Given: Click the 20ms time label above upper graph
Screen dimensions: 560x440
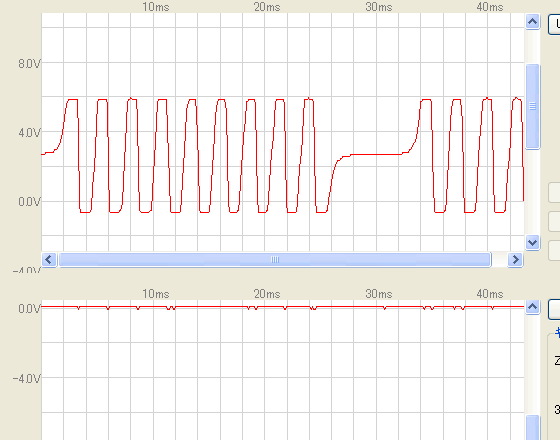Looking at the screenshot, I should [267, 7].
